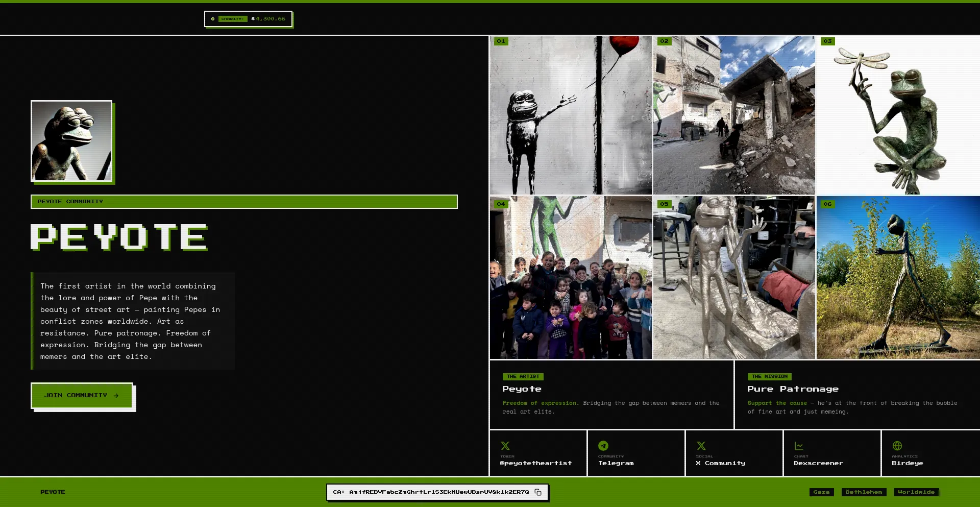This screenshot has width=980, height=507.
Task: Click the 'Freedom of expression.' green text
Action: point(541,403)
